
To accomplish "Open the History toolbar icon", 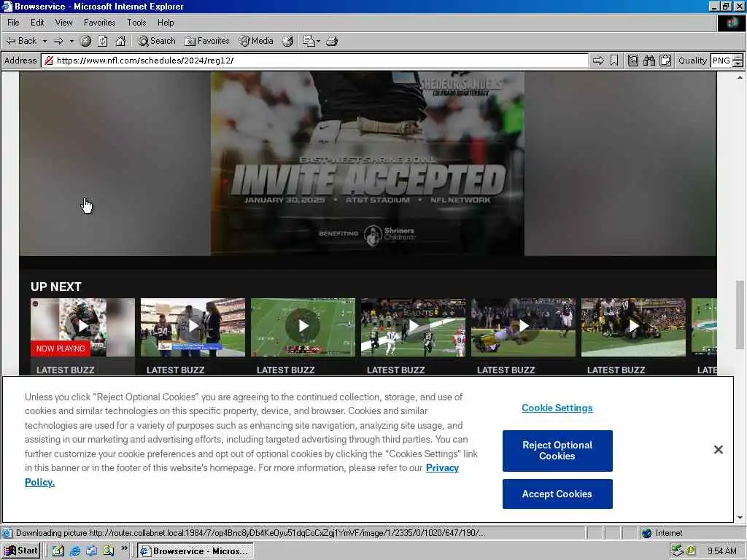I will pos(287,41).
